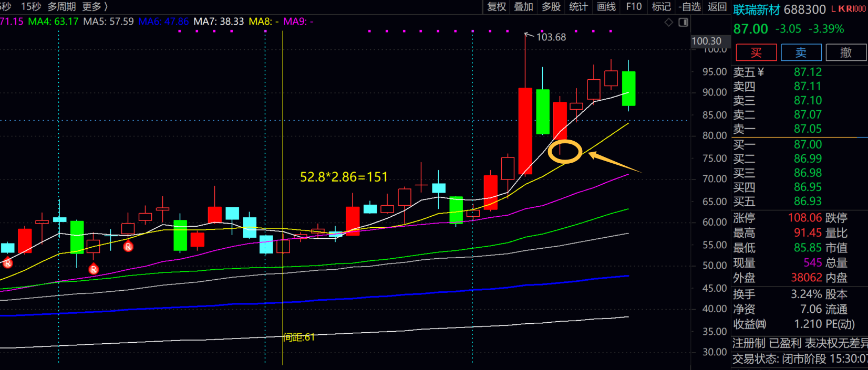Select the orange arrow annotation

(x=614, y=162)
